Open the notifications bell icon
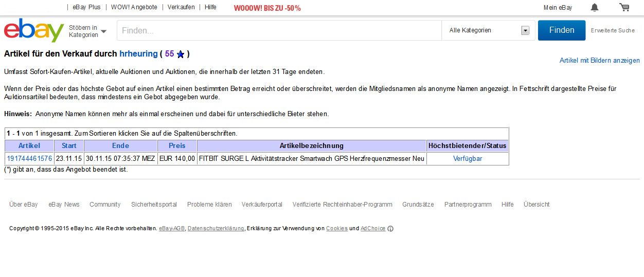The image size is (644, 277). [595, 7]
